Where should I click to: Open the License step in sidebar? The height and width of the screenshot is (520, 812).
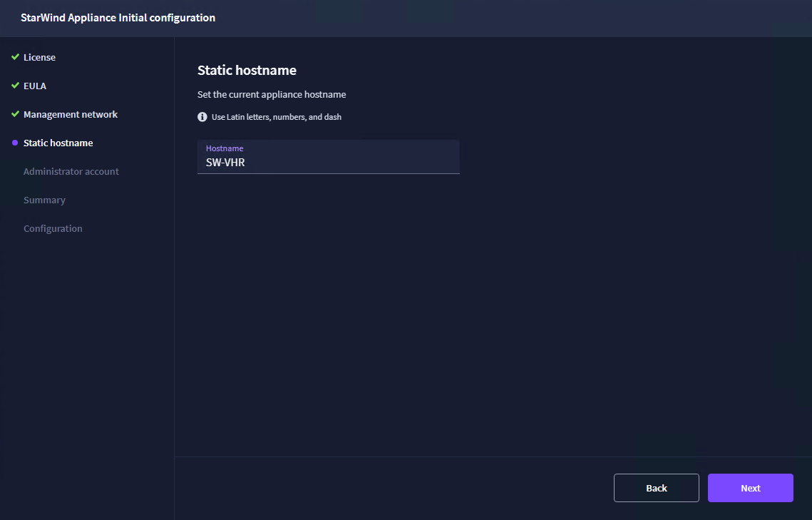[39, 58]
